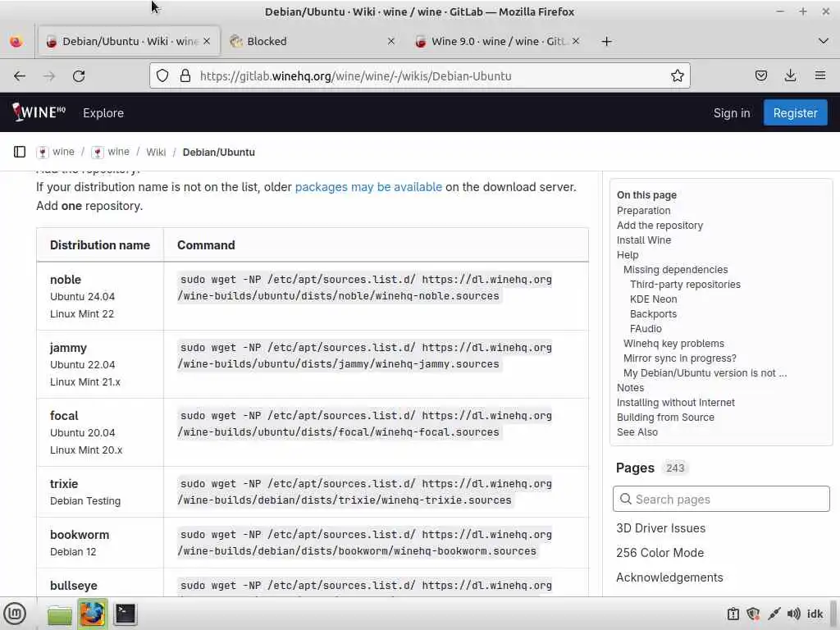This screenshot has width=840, height=630.
Task: Click the clipboard-like tray icon
Action: 733,614
